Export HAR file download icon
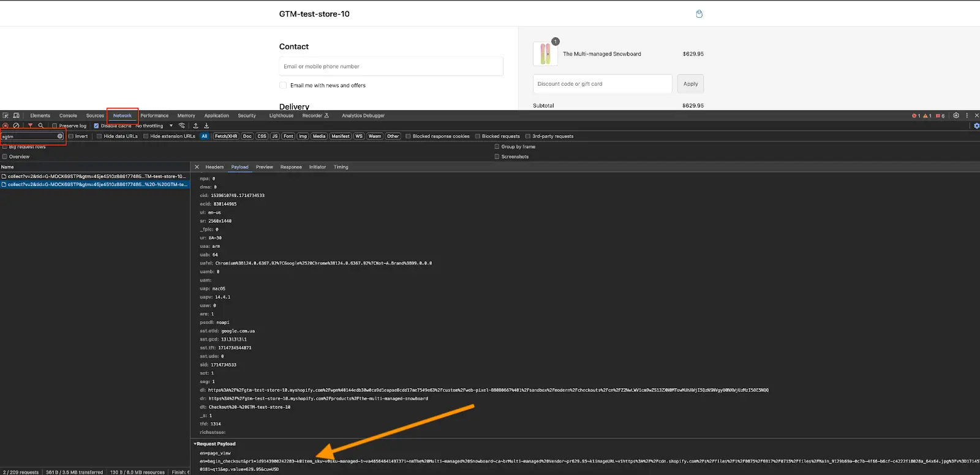This screenshot has width=980, height=475. pyautogui.click(x=206, y=125)
